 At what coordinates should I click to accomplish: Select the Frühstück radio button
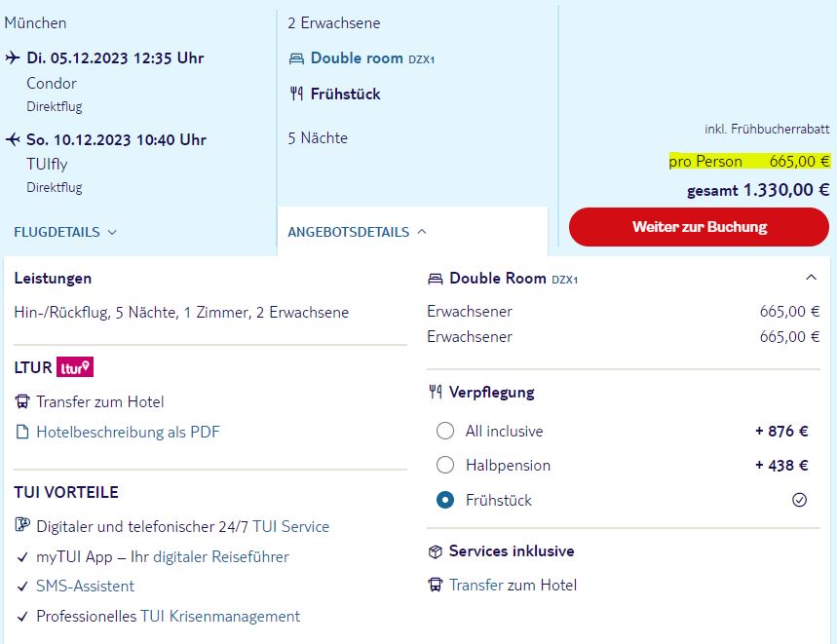click(445, 500)
